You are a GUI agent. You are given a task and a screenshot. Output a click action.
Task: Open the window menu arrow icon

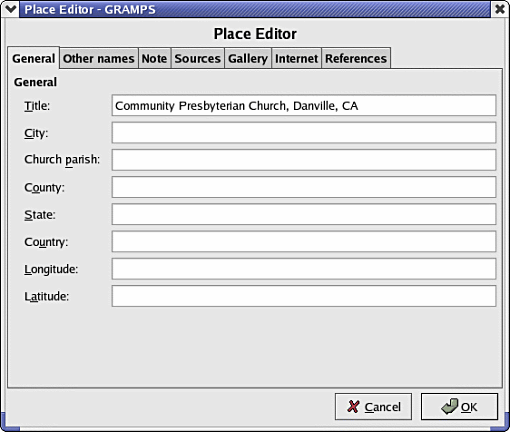[10, 9]
